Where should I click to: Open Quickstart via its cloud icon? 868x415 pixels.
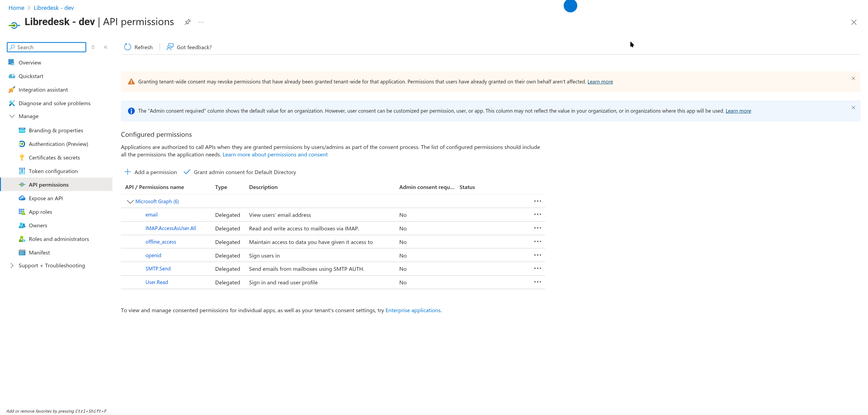coord(12,76)
